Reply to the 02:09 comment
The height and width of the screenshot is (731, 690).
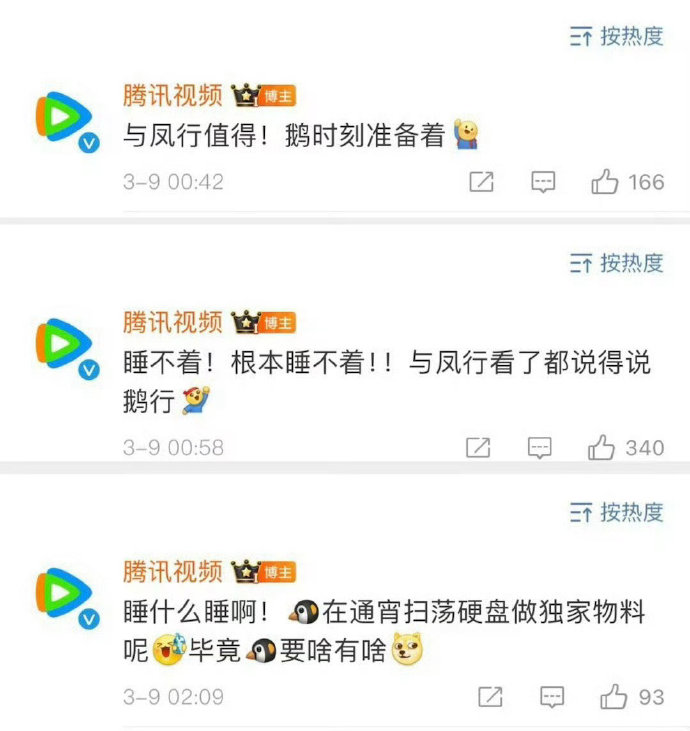[x=552, y=697]
